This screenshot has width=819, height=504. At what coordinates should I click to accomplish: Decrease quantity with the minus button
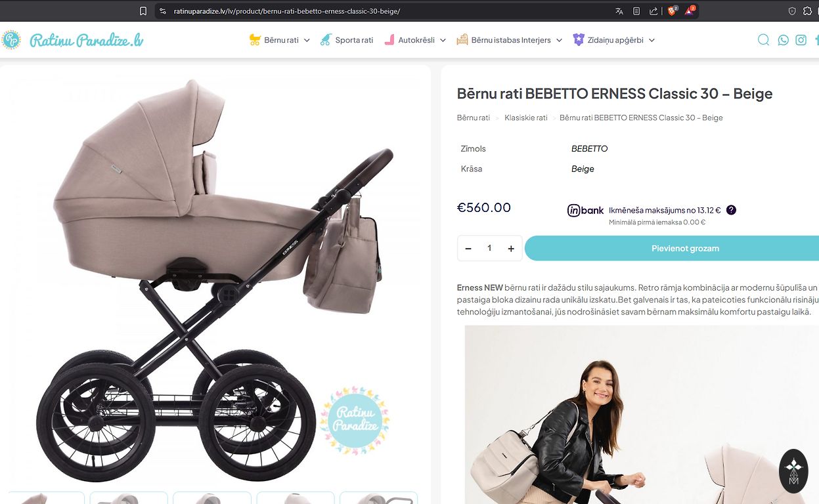468,249
